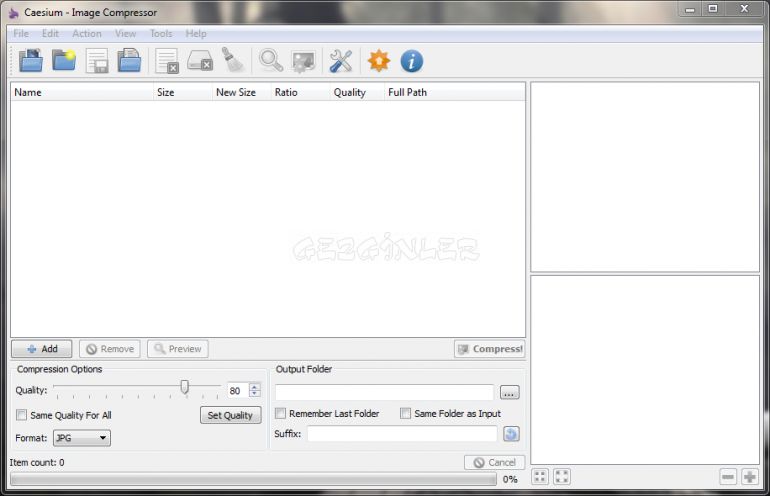This screenshot has width=770, height=496.
Task: Click the Suffix text field
Action: pos(402,434)
